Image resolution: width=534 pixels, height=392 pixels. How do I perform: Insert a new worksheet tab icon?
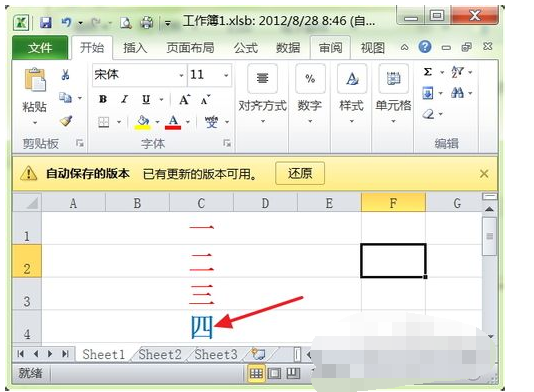[x=258, y=354]
